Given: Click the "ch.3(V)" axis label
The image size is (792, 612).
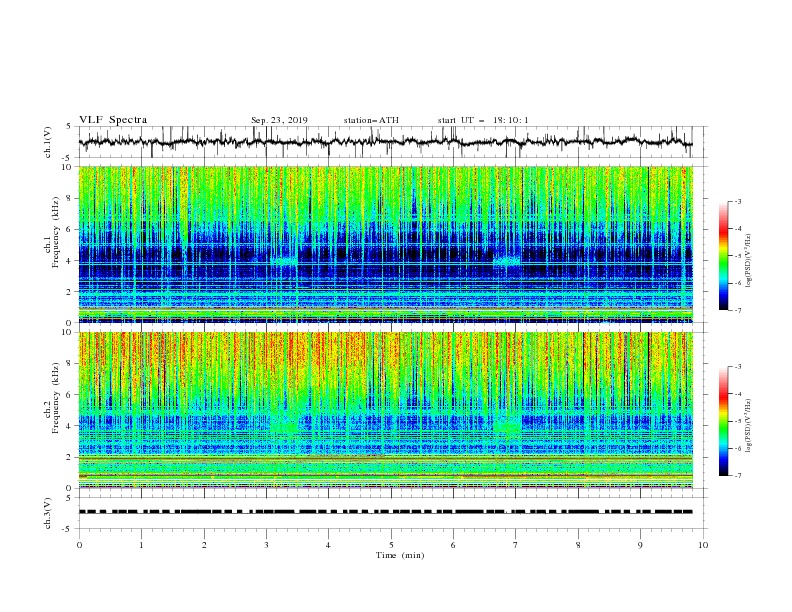Looking at the screenshot, I should (x=47, y=513).
